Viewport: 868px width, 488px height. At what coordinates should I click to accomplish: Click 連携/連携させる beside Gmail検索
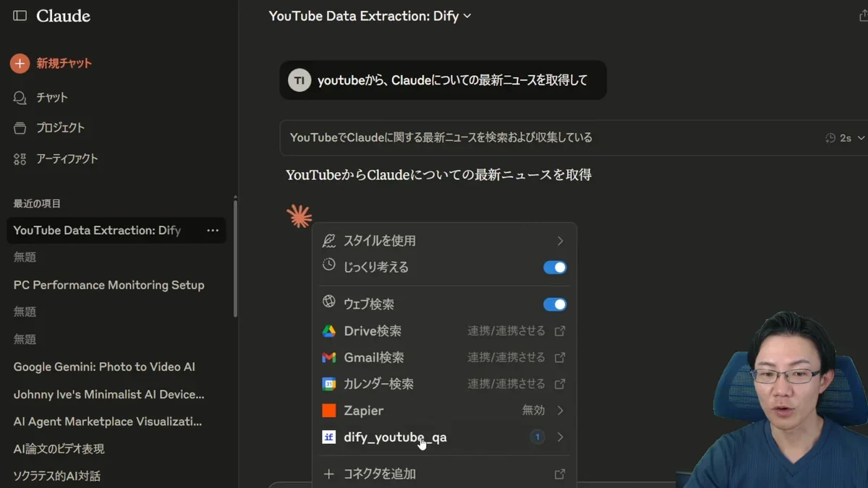[x=506, y=357]
